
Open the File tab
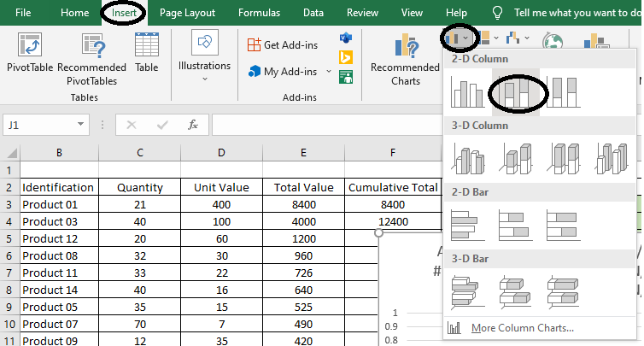[23, 13]
